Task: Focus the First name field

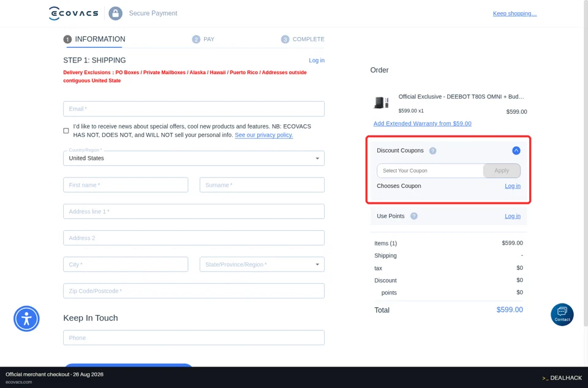Action: coord(126,185)
